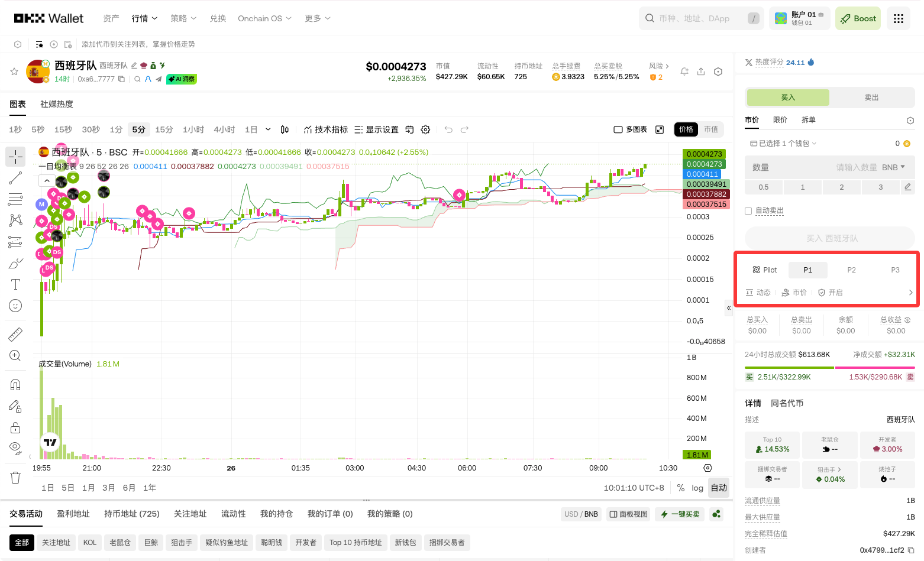
Task: Expand the 更多 menu
Action: pos(318,18)
